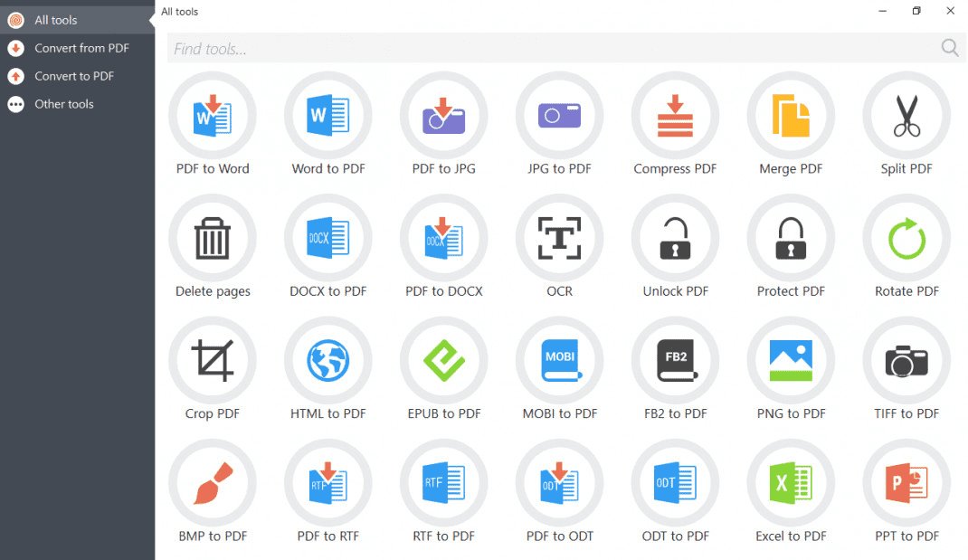Open the BMP to PDF tool
The height and width of the screenshot is (560, 968).
click(213, 483)
